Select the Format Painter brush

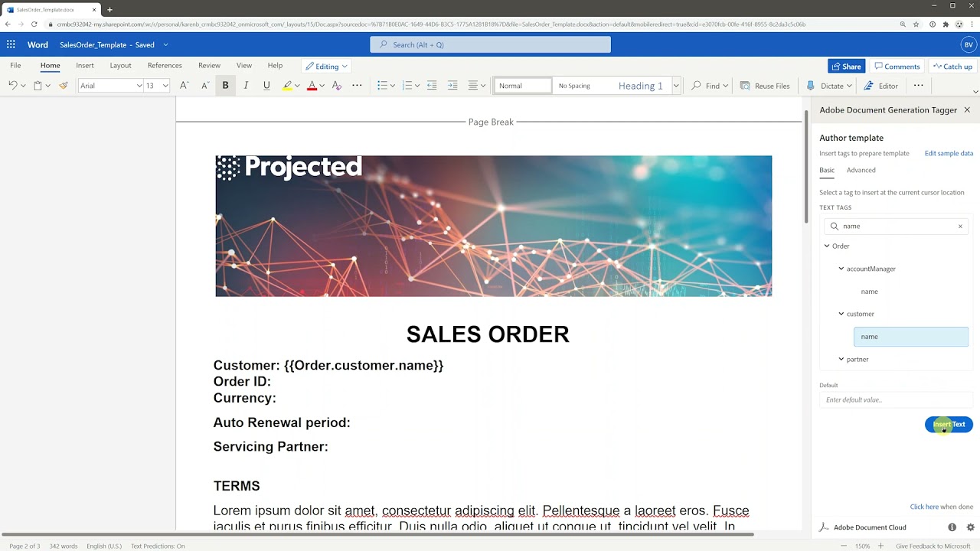coord(64,86)
